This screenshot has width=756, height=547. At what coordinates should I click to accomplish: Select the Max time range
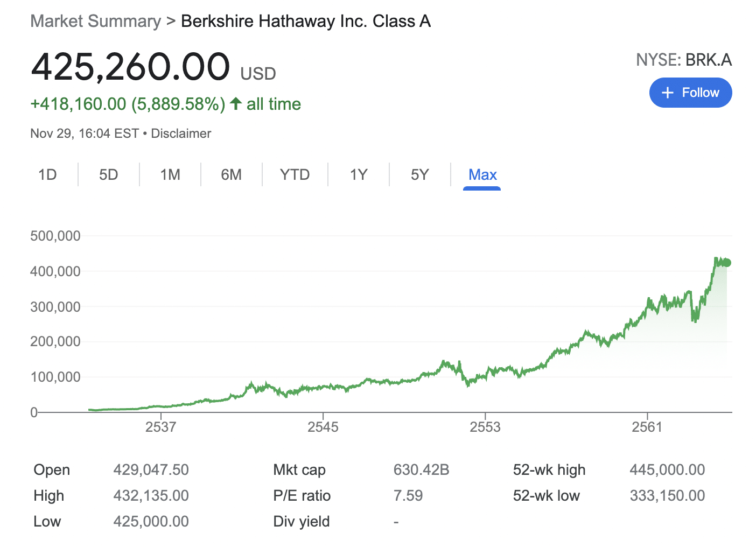click(x=482, y=174)
